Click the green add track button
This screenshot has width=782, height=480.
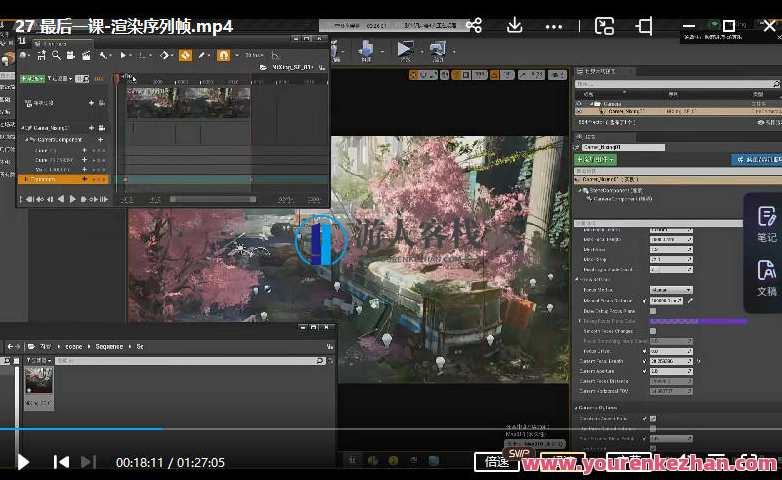coord(32,79)
